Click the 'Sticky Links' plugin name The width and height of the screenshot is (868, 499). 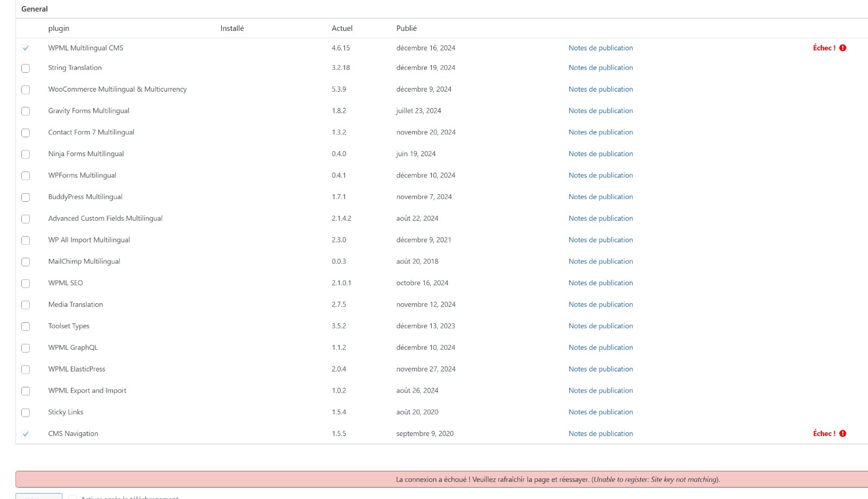click(x=66, y=412)
